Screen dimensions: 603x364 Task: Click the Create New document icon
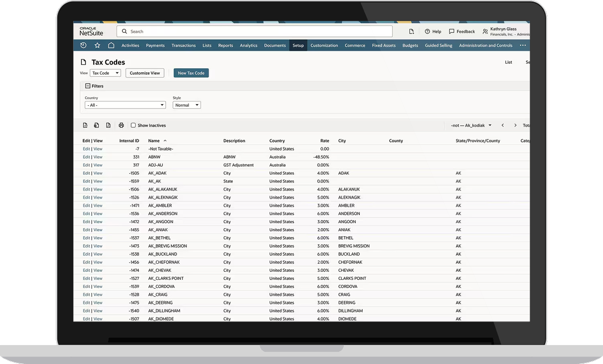411,31
